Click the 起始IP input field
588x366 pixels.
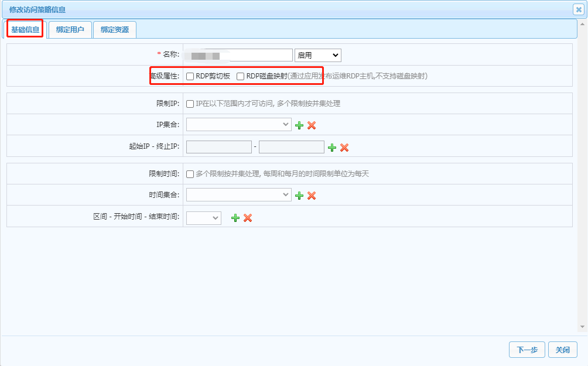pos(218,147)
